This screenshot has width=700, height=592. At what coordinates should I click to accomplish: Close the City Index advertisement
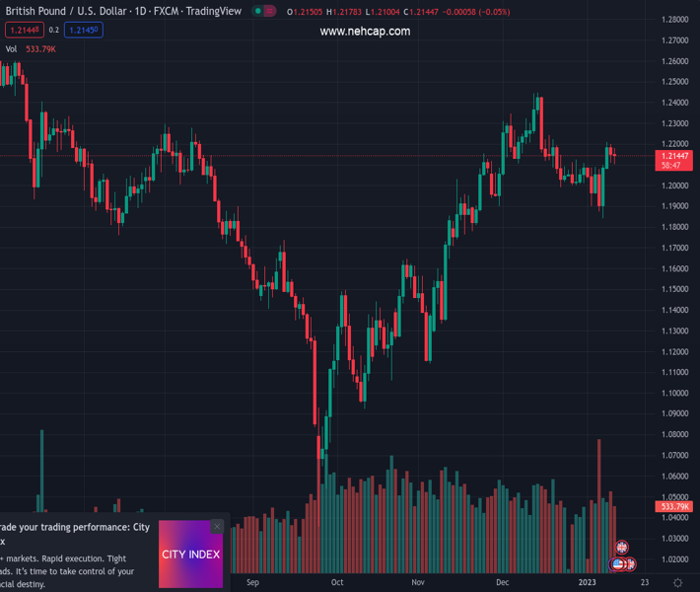217,527
